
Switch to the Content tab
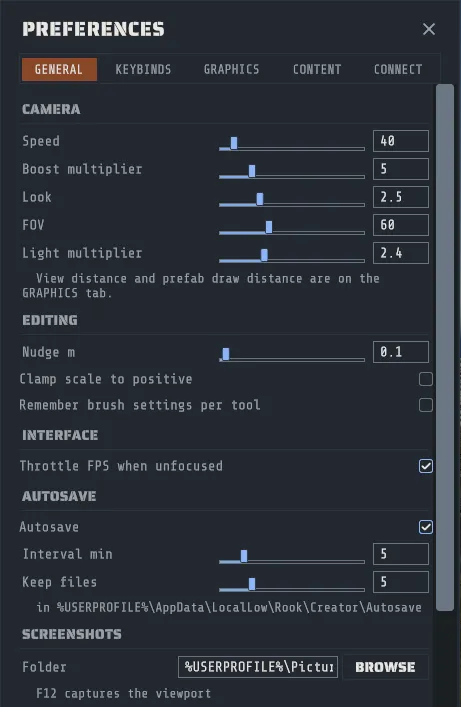pyautogui.click(x=317, y=69)
